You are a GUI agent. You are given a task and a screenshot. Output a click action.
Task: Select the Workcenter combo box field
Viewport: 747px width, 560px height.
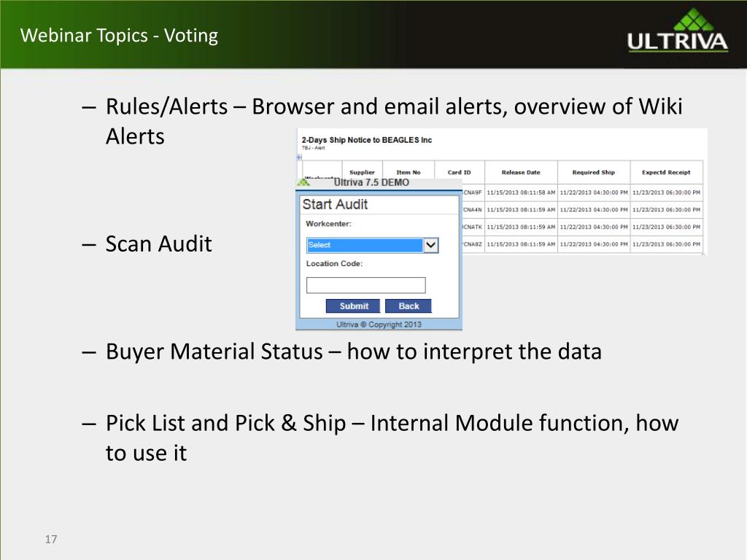click(372, 245)
